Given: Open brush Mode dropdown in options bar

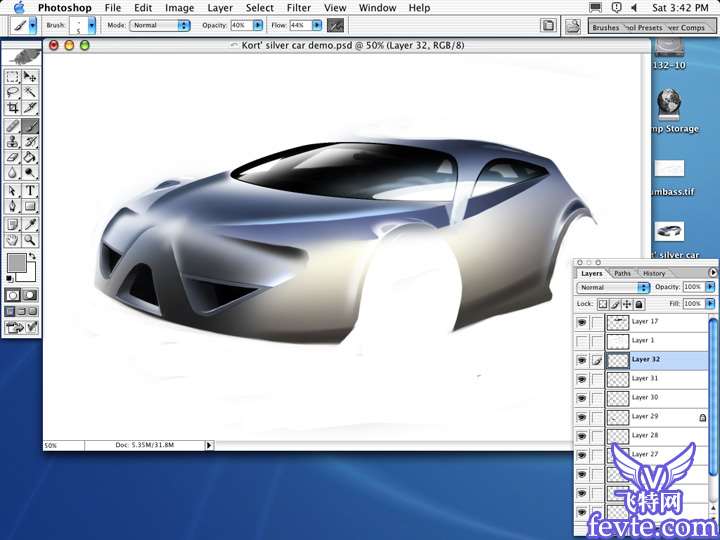Looking at the screenshot, I should [160, 25].
